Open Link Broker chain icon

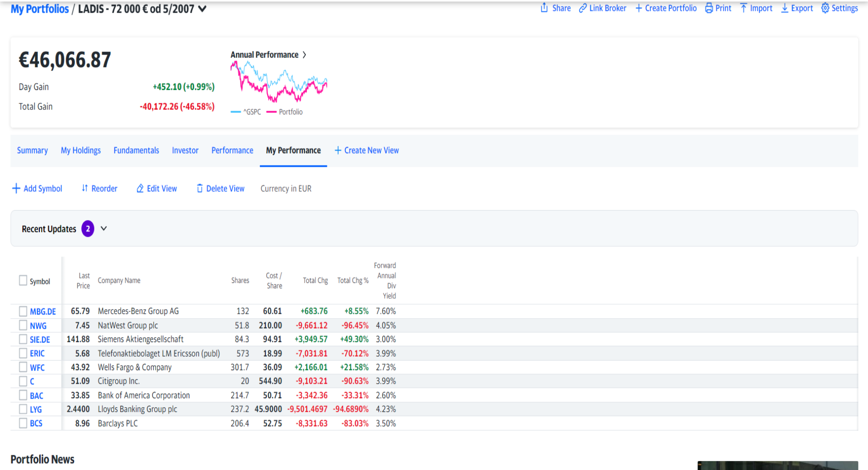(x=583, y=8)
